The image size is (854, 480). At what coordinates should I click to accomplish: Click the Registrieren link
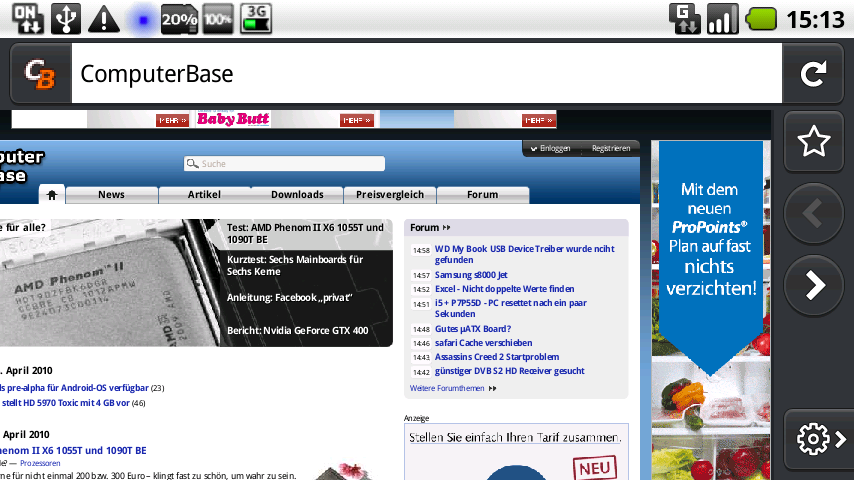point(611,148)
